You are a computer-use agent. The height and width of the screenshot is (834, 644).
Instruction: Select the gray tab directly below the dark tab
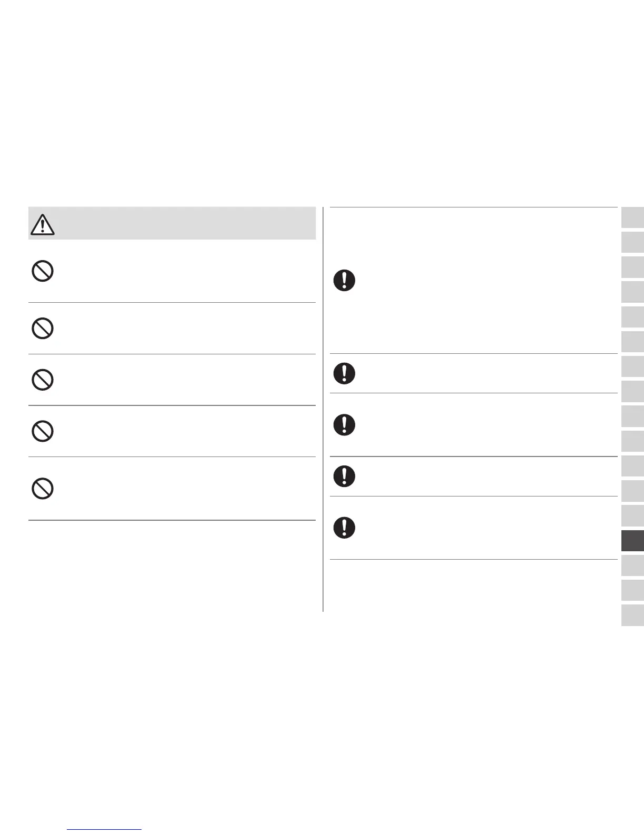(632, 565)
